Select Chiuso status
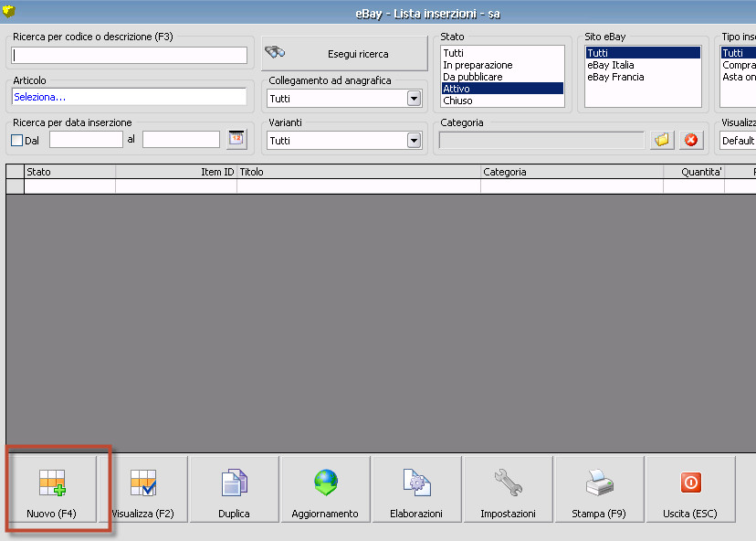 point(502,101)
